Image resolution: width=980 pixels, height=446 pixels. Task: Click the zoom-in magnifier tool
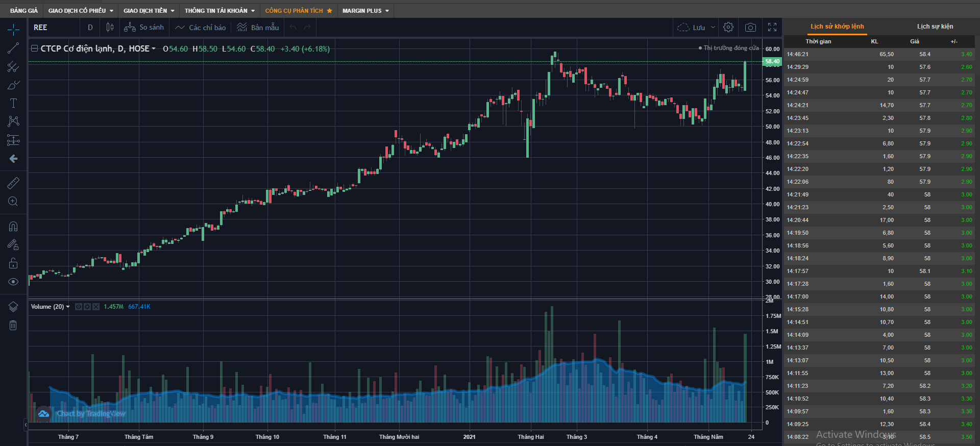pos(13,202)
